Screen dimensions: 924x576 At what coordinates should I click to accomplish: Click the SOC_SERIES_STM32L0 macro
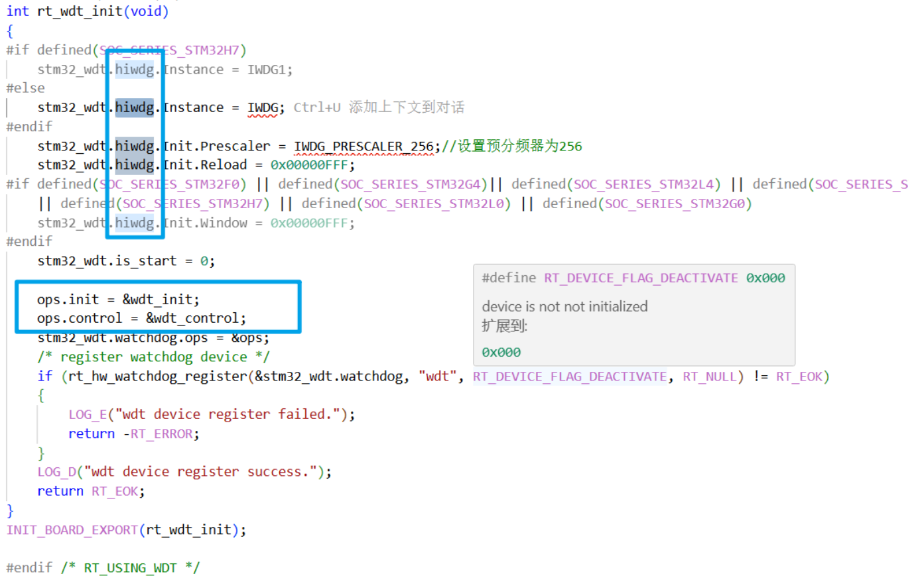[x=434, y=203]
